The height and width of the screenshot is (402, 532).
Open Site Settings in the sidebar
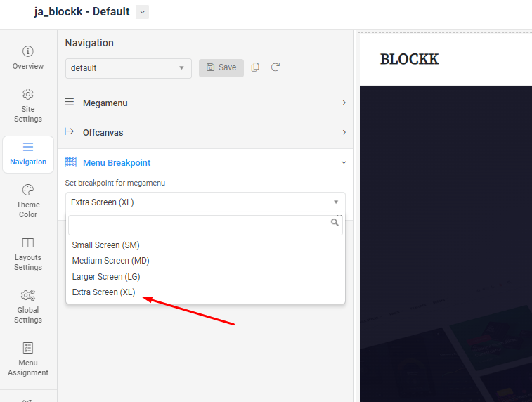pyautogui.click(x=28, y=105)
